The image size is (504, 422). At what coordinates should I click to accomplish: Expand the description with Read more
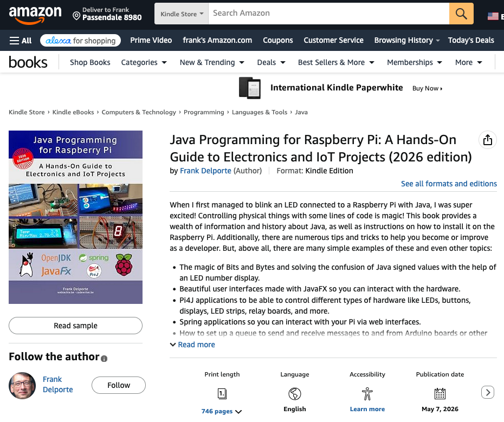click(x=192, y=345)
